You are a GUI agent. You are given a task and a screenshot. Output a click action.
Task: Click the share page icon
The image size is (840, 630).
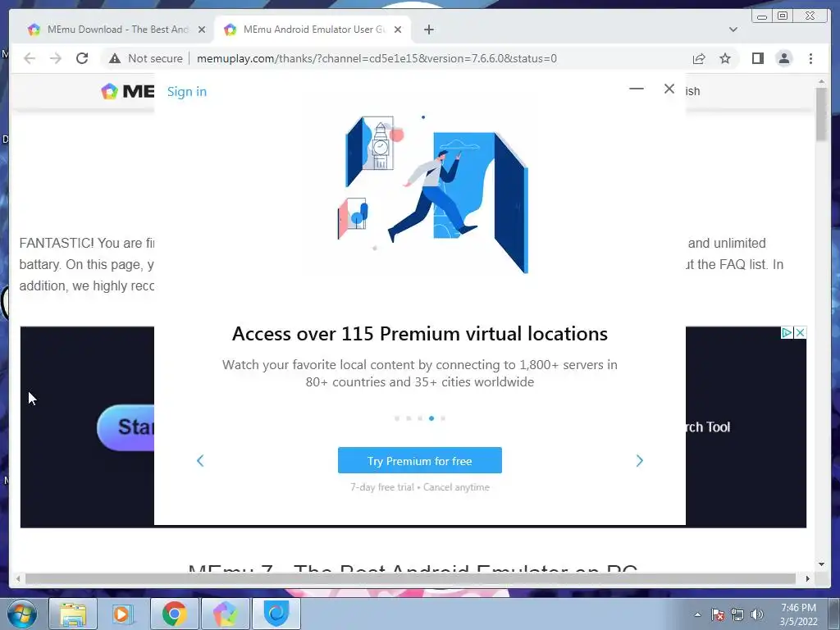point(699,58)
